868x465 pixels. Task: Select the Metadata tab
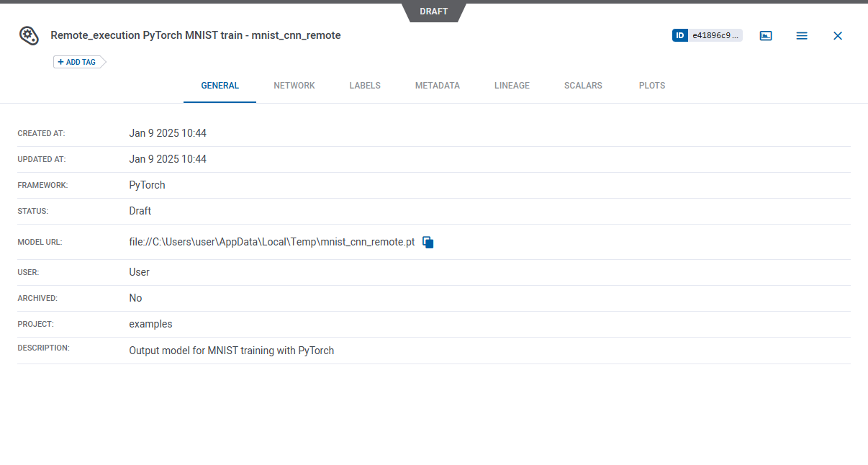(x=437, y=86)
